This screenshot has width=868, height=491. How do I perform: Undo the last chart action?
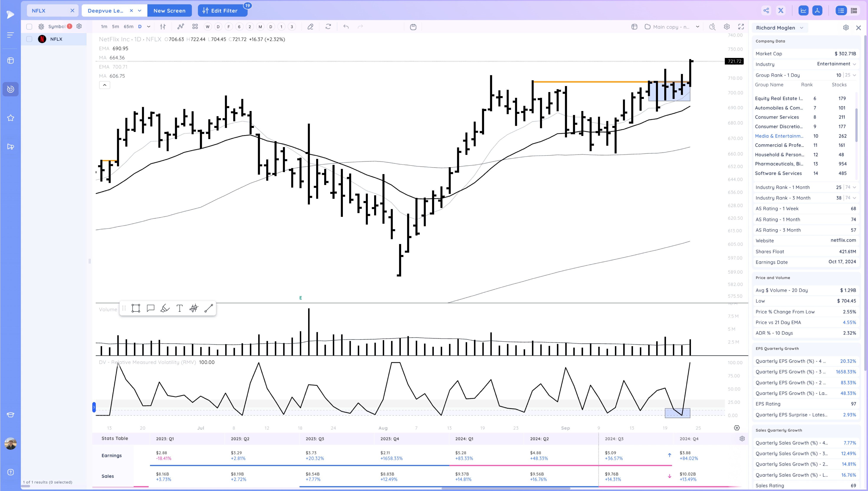pos(346,27)
